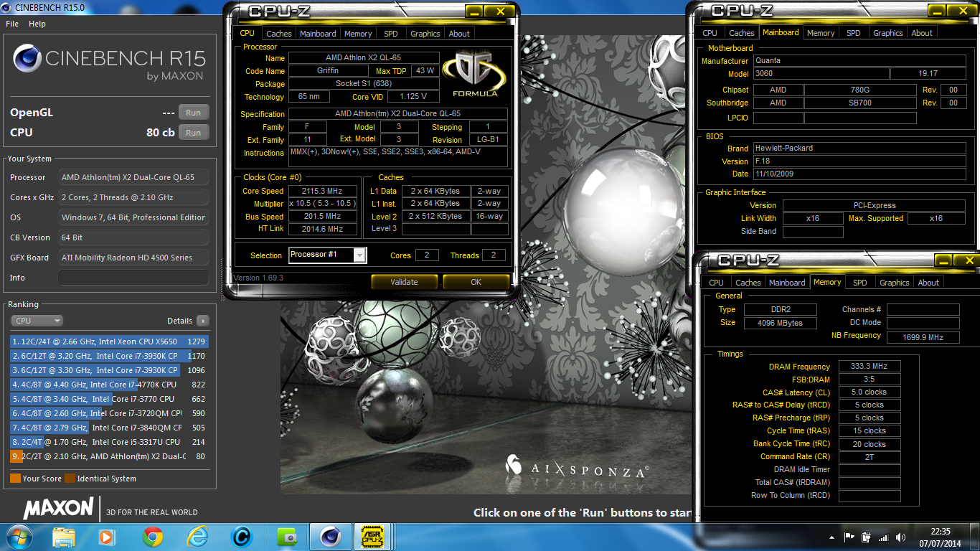Select Graphics tab in CPU-Z Mainboard window
This screenshot has height=551, width=980.
[x=888, y=33]
